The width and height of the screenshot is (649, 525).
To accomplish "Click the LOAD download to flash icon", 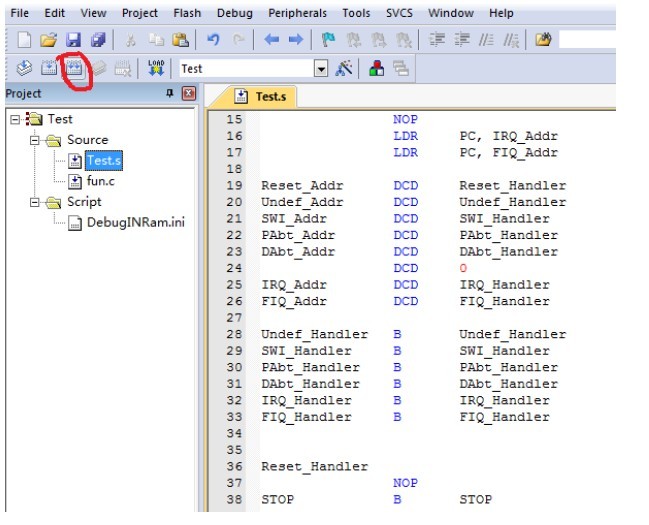I will point(156,69).
